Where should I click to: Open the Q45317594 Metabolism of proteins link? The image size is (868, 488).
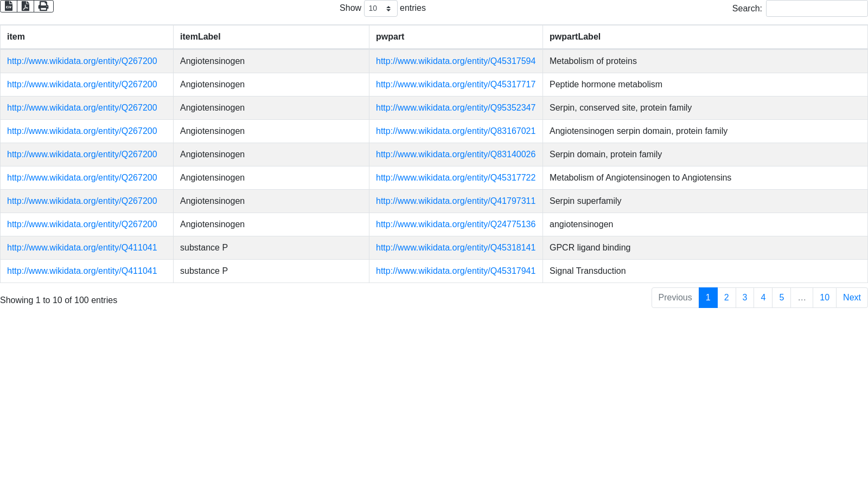coord(455,61)
